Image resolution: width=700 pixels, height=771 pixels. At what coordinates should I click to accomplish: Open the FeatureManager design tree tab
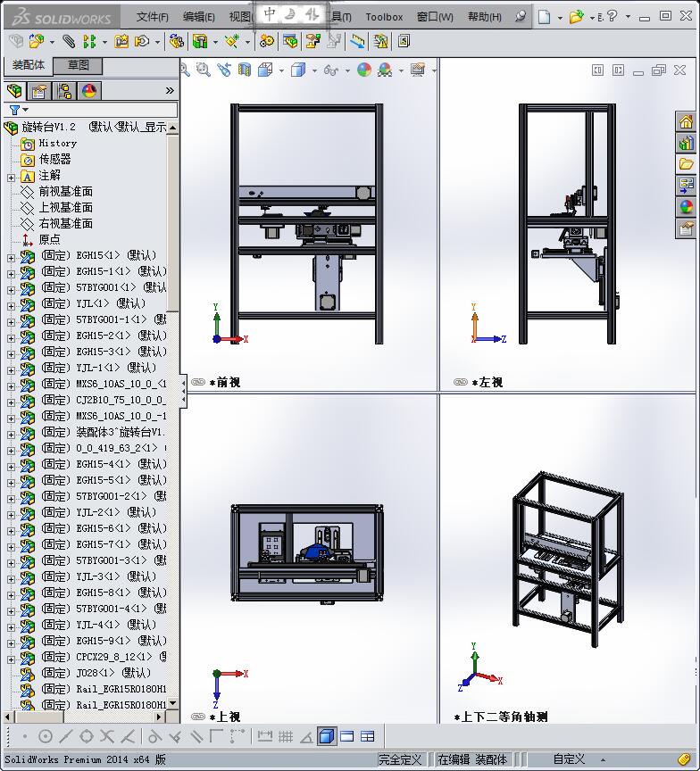click(15, 91)
